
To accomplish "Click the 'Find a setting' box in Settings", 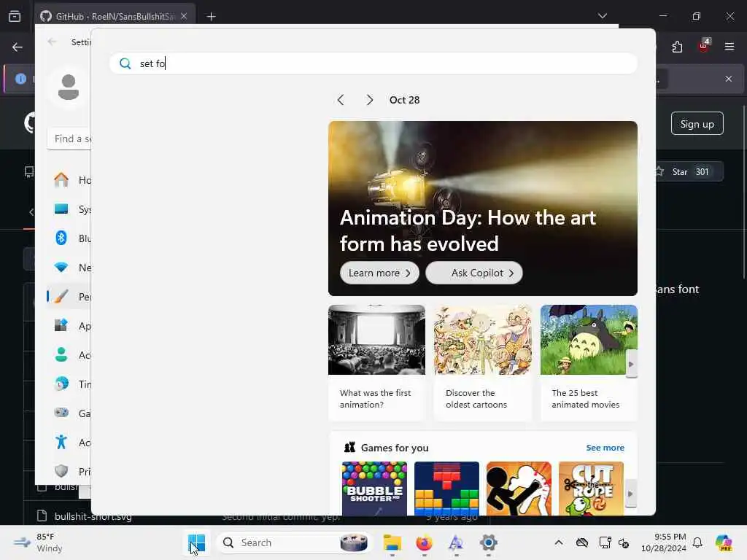I will (69, 139).
